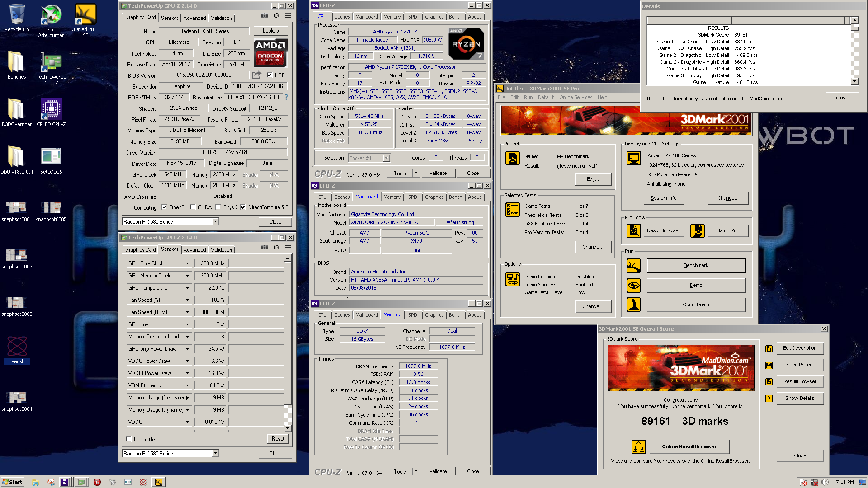
Task: Click BIOS export share icon in GPU-Z
Action: [257, 75]
